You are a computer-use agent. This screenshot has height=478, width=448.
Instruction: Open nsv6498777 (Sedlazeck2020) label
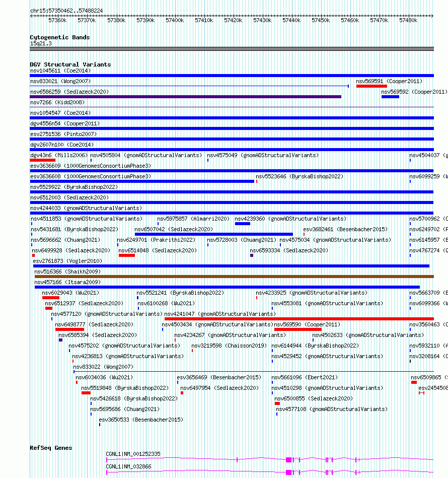(x=95, y=324)
